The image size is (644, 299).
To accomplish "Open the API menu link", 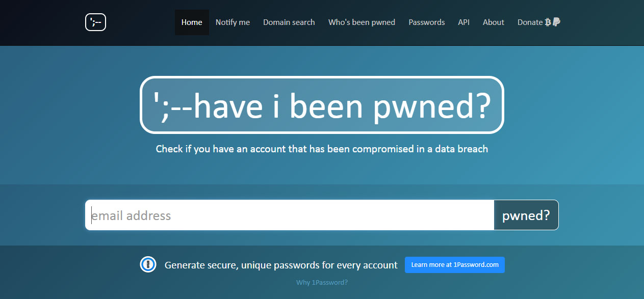I will coord(463,22).
